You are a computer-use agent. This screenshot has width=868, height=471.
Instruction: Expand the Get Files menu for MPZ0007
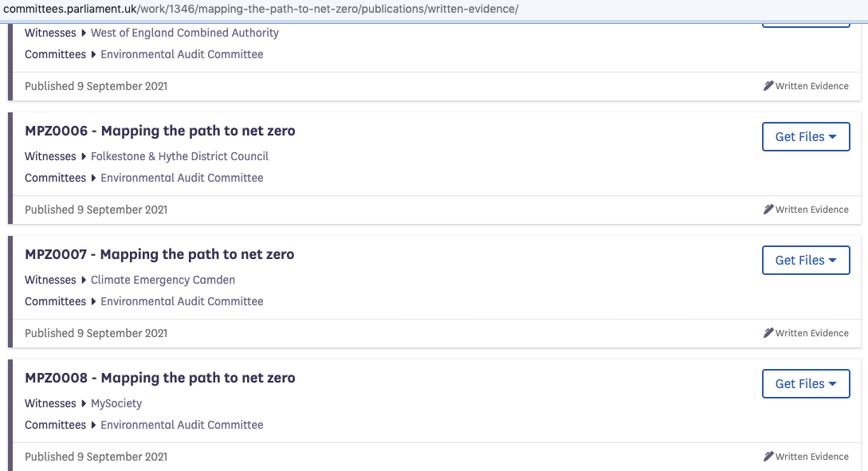point(806,261)
